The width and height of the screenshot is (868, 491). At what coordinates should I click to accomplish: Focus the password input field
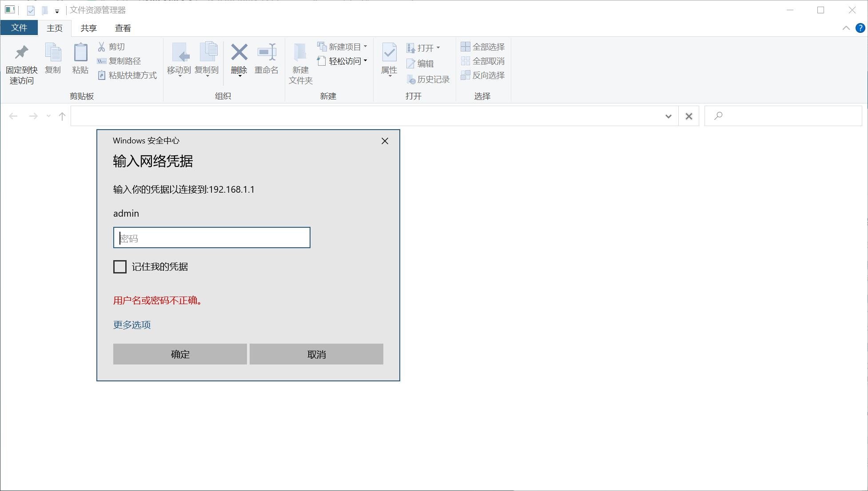coord(211,238)
